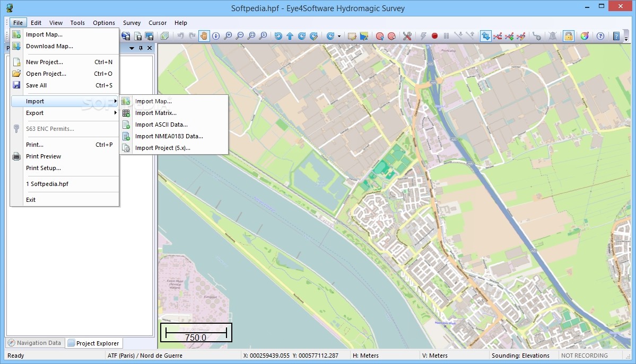Click the color wheel icon
The height and width of the screenshot is (364, 636).
(585, 36)
